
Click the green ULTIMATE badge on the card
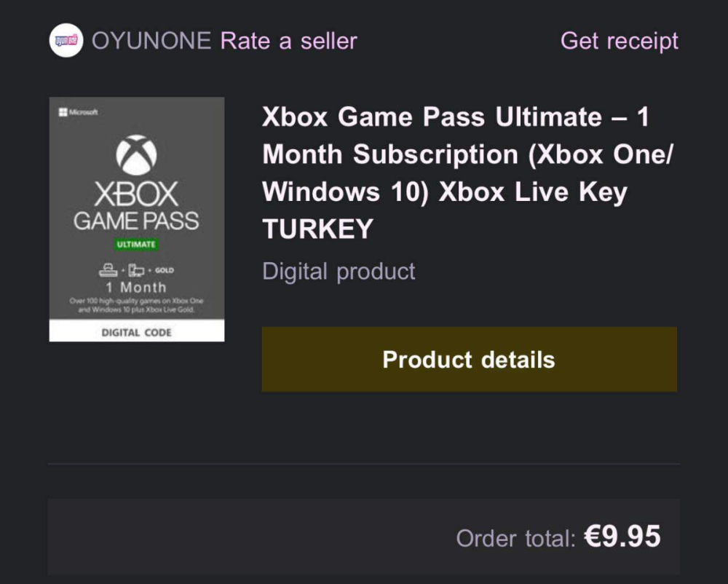coord(136,245)
